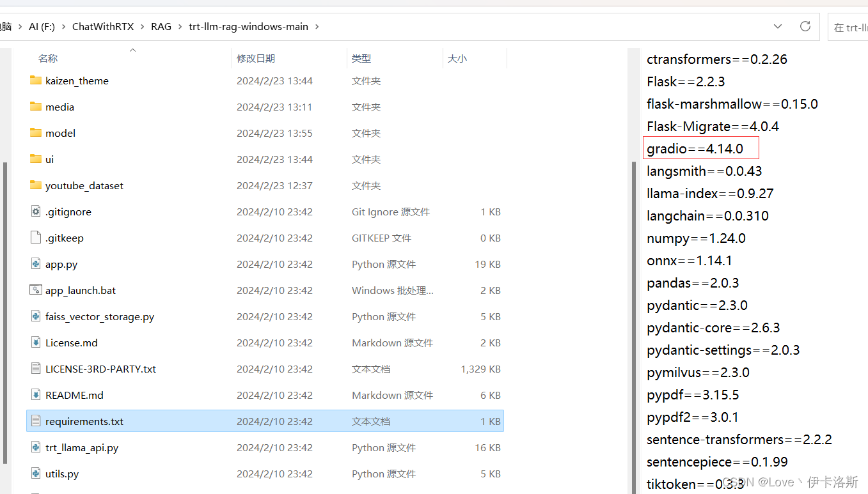Screen dimensions: 868x494
Task: Expand the breadcrumb chevron after trt-llm-rag-windows-main
Action: pyautogui.click(x=317, y=27)
